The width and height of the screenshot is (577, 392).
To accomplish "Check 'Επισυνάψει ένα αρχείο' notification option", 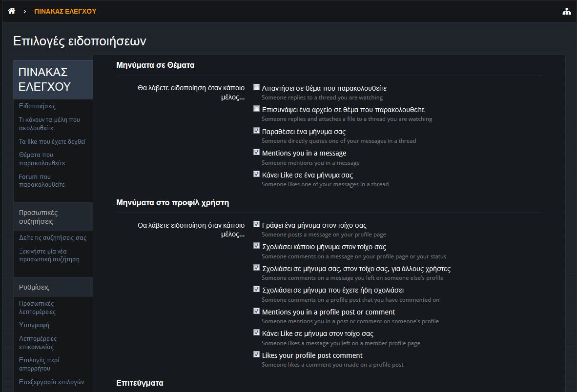I will click(x=256, y=108).
